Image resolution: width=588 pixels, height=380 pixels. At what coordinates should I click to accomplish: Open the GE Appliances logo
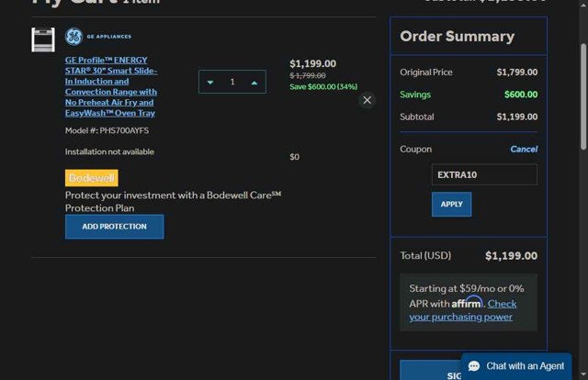coord(98,37)
